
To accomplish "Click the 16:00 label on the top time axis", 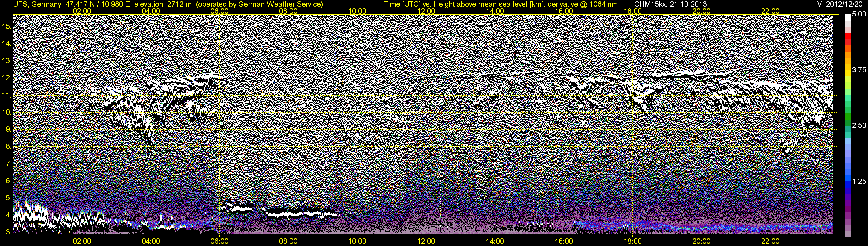I will click(x=564, y=11).
